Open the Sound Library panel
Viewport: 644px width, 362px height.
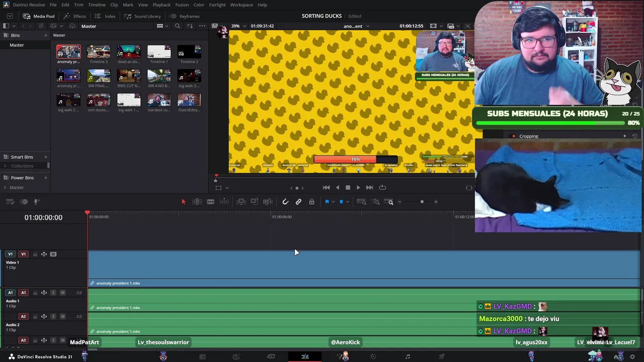coord(142,16)
